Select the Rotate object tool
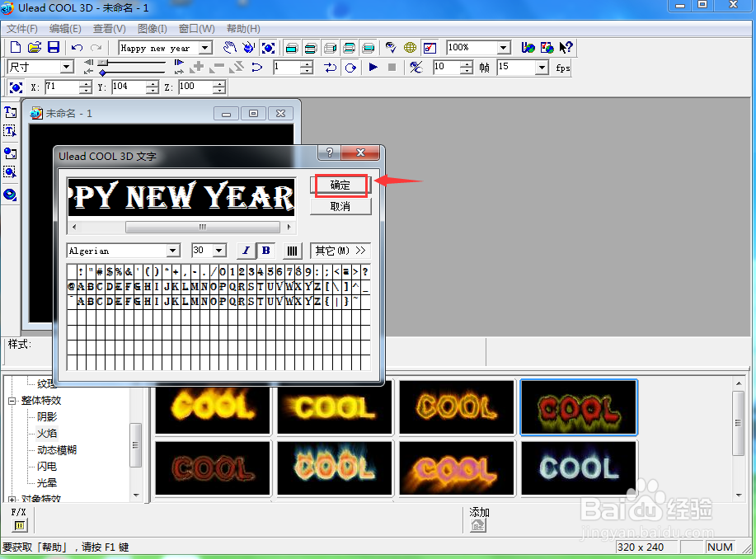756x559 pixels. pos(249,47)
